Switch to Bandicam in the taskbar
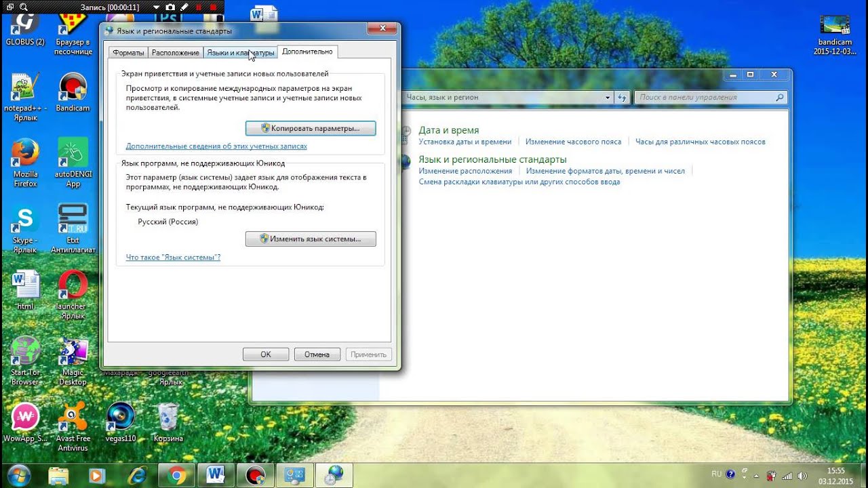 pos(256,476)
